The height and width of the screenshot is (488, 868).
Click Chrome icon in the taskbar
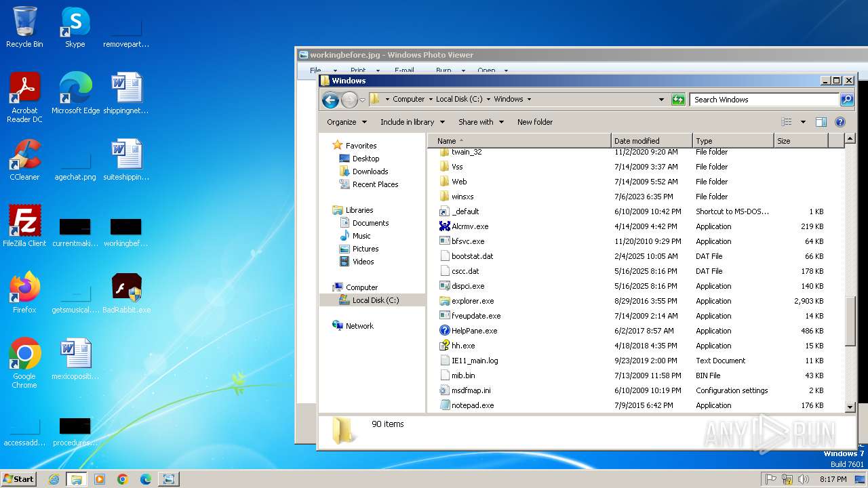[x=122, y=479]
